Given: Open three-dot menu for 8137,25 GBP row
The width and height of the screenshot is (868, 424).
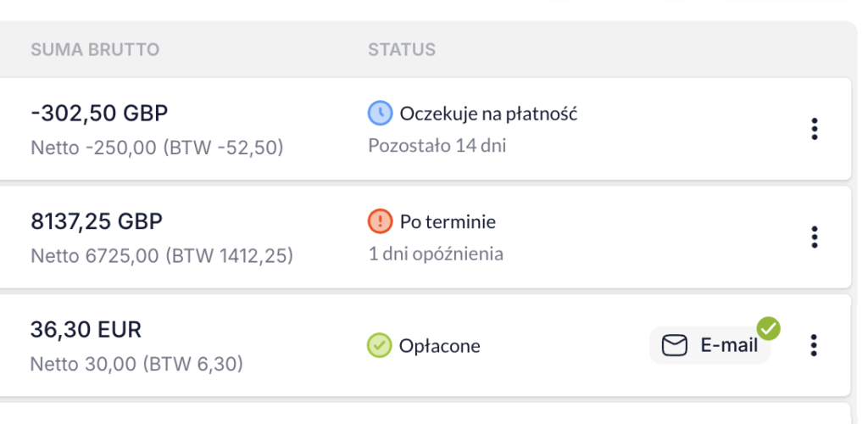Looking at the screenshot, I should coord(815,237).
